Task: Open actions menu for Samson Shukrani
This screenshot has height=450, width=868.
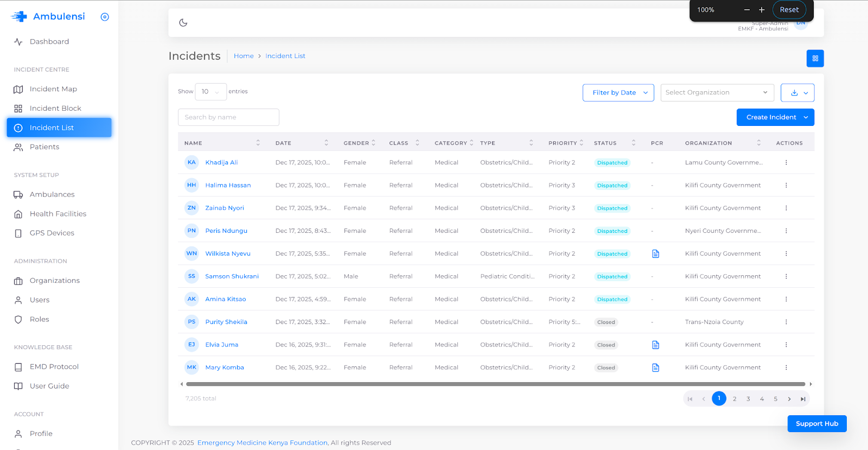Action: 786,277
